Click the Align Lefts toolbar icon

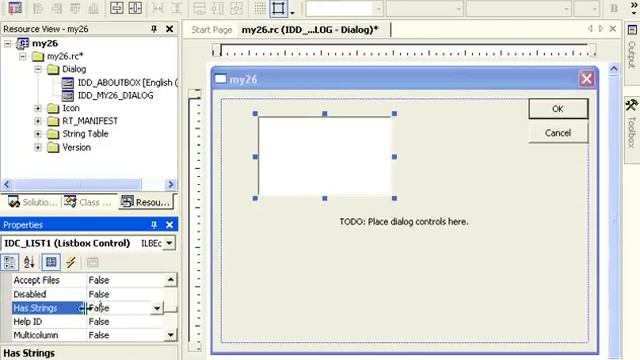(38, 8)
